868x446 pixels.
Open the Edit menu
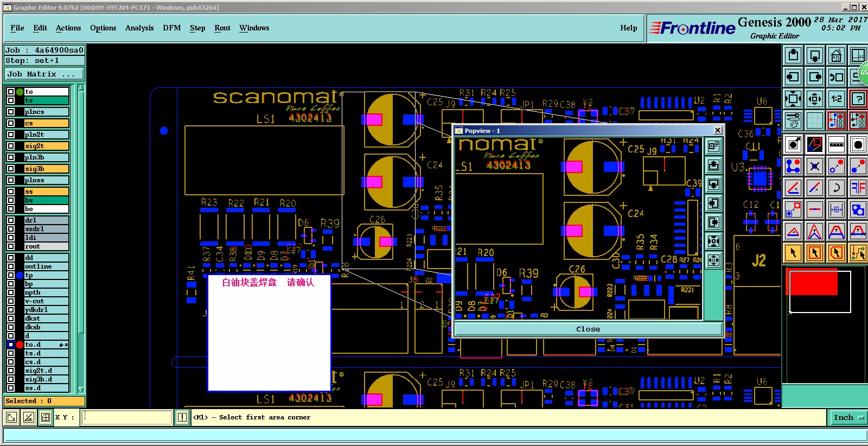(40, 28)
